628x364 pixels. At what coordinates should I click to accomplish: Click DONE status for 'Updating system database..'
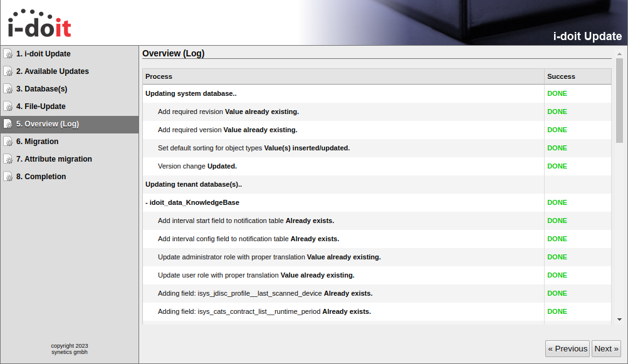[557, 94]
